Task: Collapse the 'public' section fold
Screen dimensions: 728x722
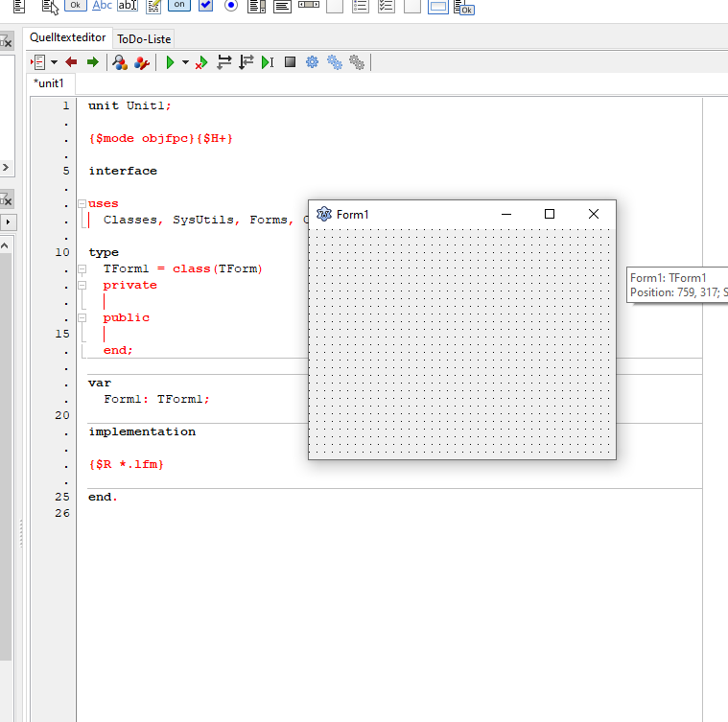Action: (82, 317)
